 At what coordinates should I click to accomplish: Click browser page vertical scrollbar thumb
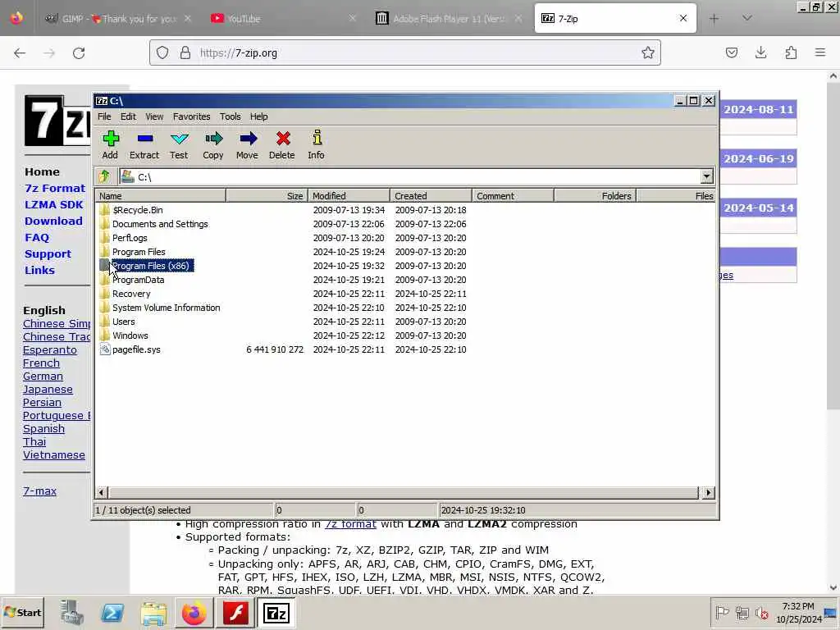point(833,246)
